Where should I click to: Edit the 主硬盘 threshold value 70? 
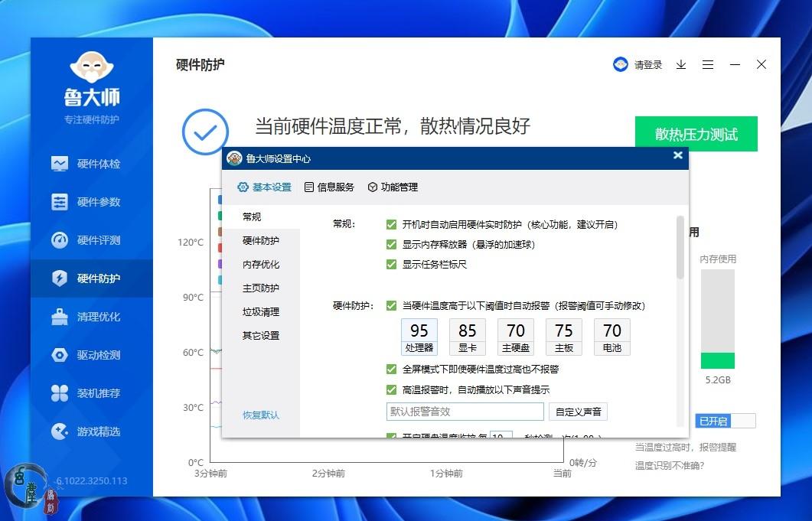click(x=515, y=331)
